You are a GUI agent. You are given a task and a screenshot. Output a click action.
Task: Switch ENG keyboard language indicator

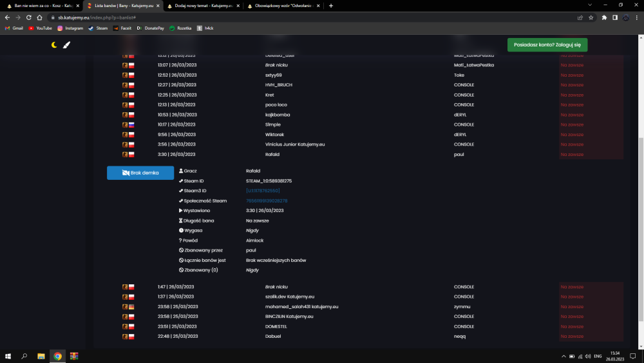[x=598, y=357]
